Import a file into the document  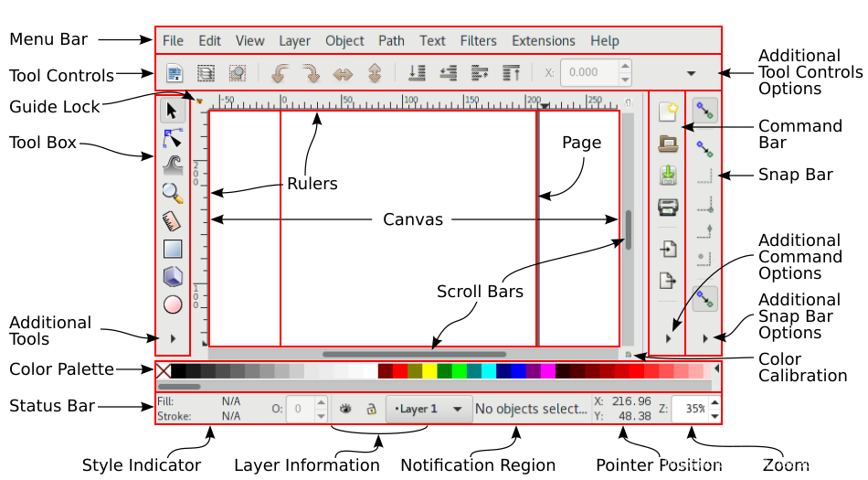coord(668,249)
